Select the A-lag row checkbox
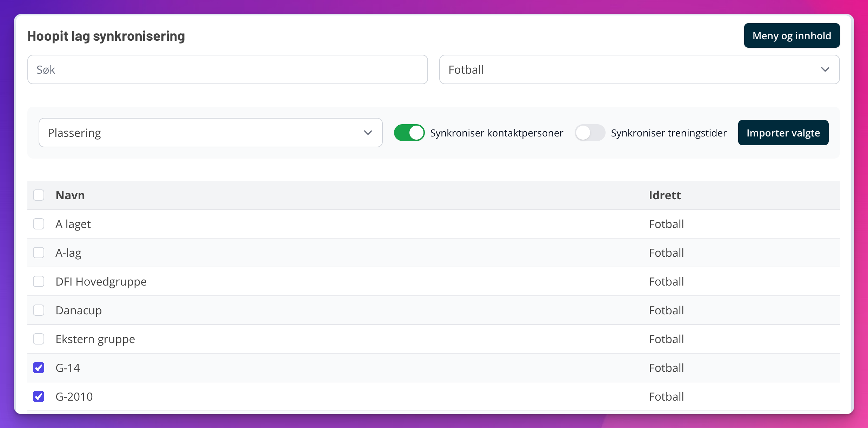 [39, 253]
